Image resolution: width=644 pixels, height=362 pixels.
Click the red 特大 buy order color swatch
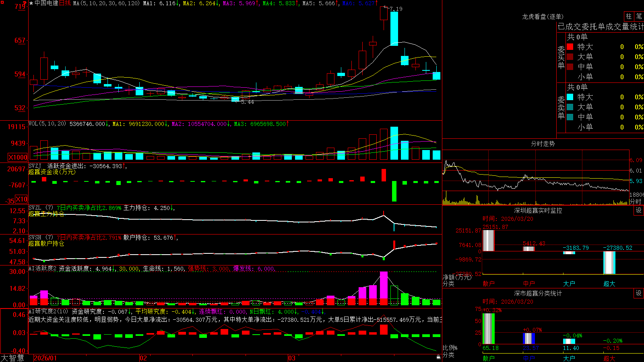570,47
